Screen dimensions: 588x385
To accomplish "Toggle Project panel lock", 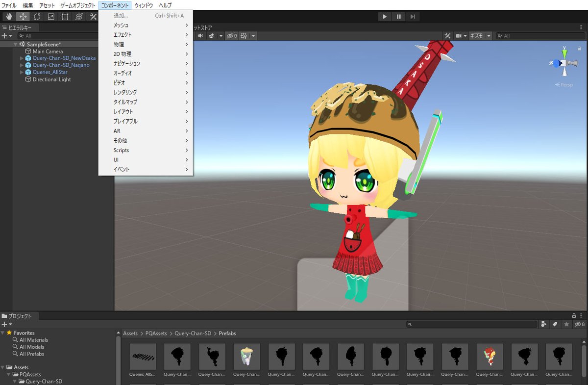I will (x=574, y=316).
